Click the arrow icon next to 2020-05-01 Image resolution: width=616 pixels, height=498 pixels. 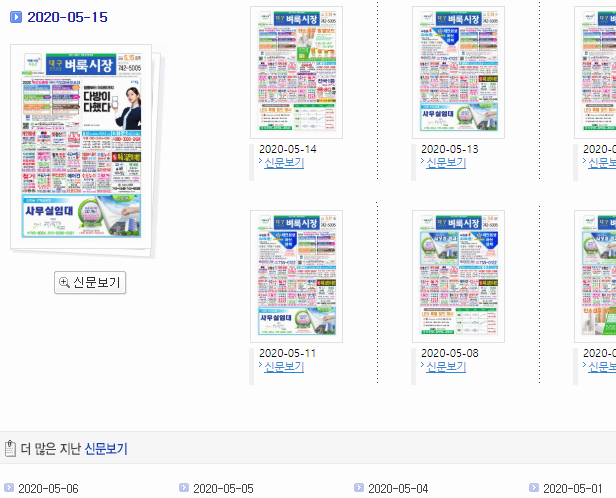point(534,488)
